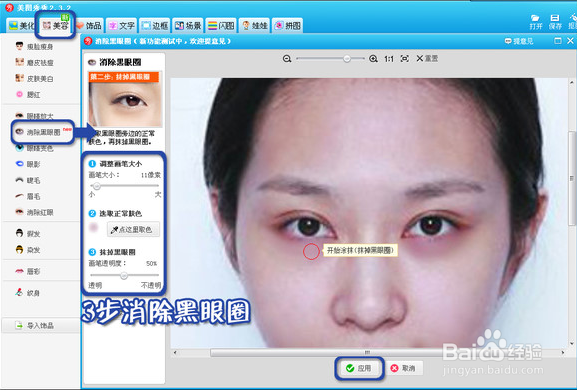Click the 消除黑眼圈 panel heading
Screen dimensions: 577x390
(x=120, y=62)
